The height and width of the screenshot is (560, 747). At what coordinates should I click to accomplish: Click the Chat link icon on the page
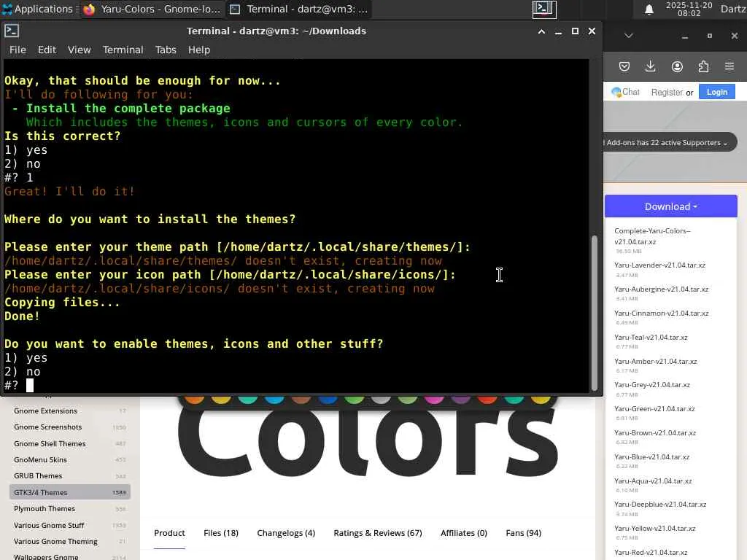point(625,92)
